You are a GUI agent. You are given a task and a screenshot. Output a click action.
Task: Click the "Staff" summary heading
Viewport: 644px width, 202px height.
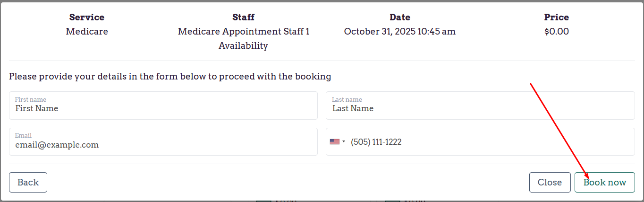(243, 18)
